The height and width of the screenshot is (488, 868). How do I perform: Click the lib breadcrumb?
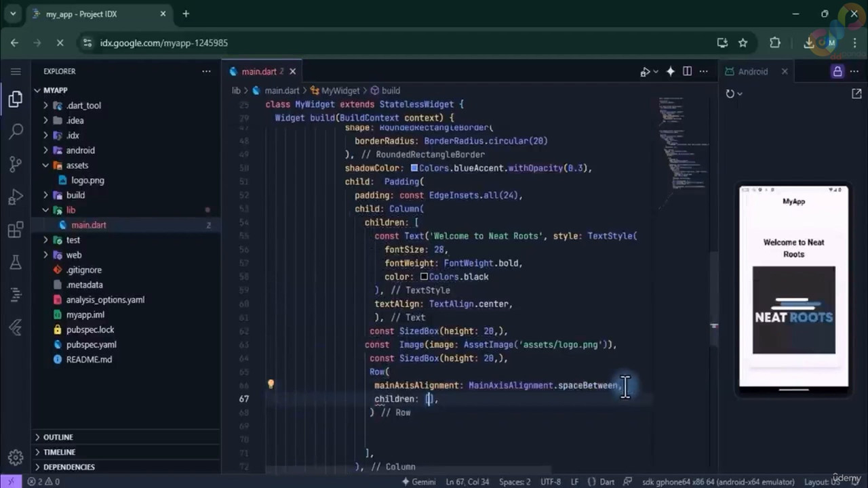pyautogui.click(x=236, y=90)
